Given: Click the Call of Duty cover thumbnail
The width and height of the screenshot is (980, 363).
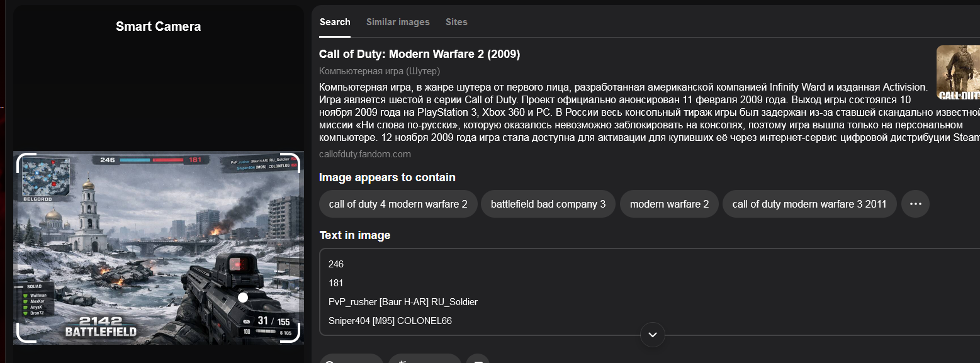Looking at the screenshot, I should click(x=958, y=72).
